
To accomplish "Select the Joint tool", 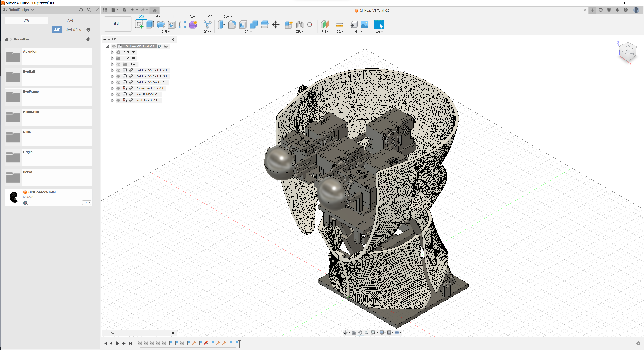I will (300, 24).
